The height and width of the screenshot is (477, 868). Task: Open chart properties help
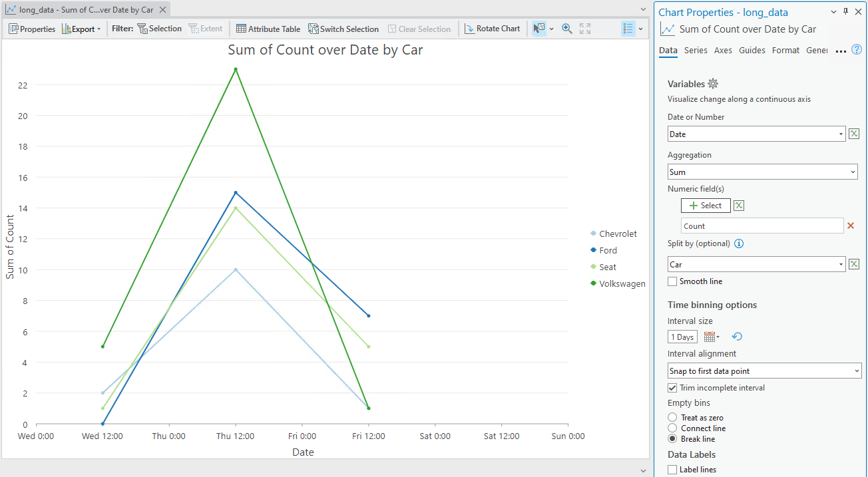tap(857, 50)
